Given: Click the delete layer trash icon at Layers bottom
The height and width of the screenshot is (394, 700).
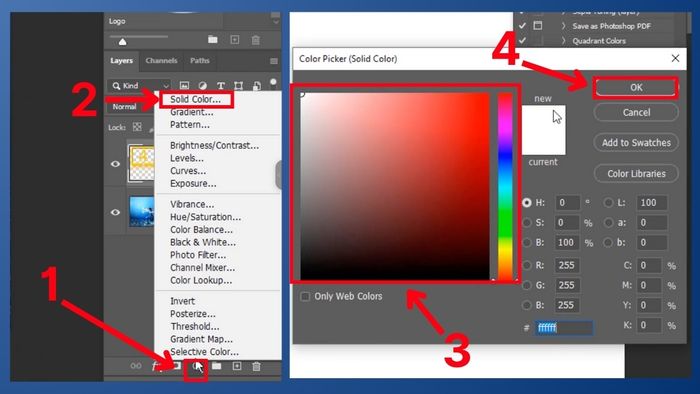Looking at the screenshot, I should pyautogui.click(x=256, y=366).
